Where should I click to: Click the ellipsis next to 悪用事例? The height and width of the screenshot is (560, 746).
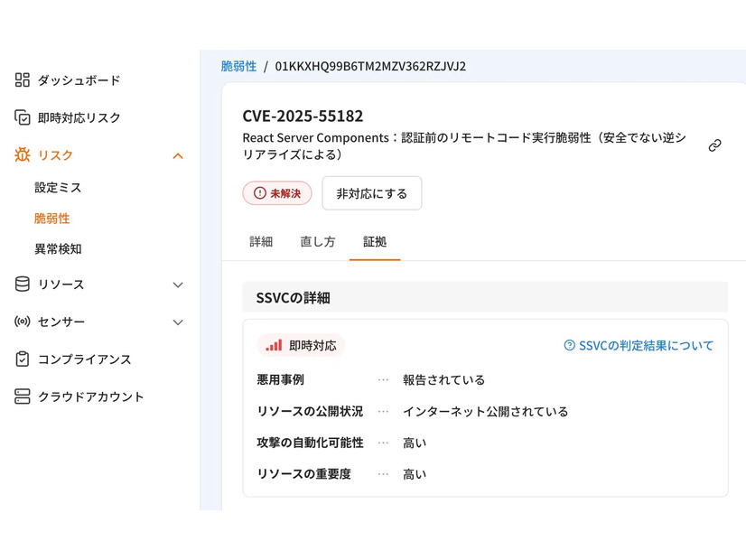(383, 379)
